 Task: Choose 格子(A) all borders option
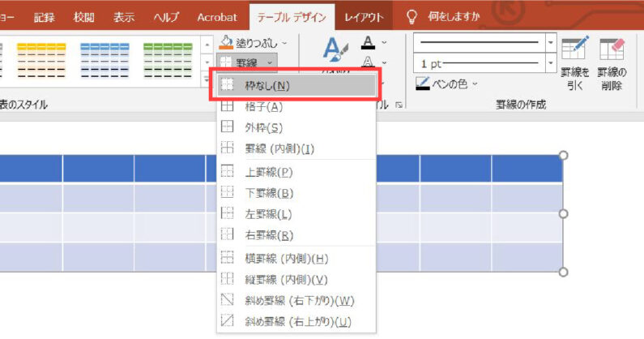(x=296, y=106)
